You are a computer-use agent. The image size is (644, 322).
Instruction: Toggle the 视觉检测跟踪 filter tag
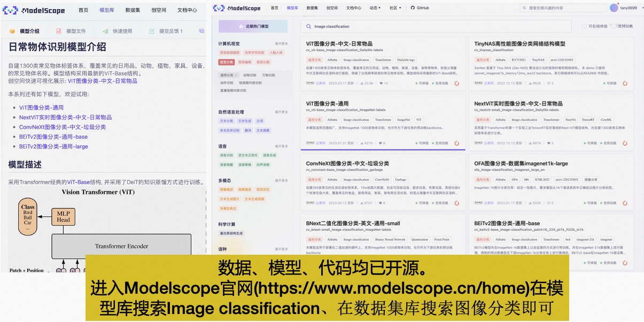230,53
